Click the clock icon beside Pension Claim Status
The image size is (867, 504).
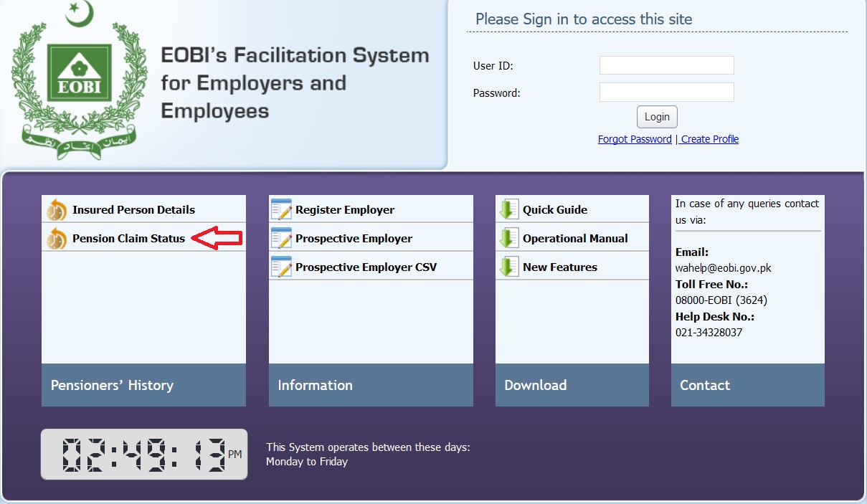point(56,239)
